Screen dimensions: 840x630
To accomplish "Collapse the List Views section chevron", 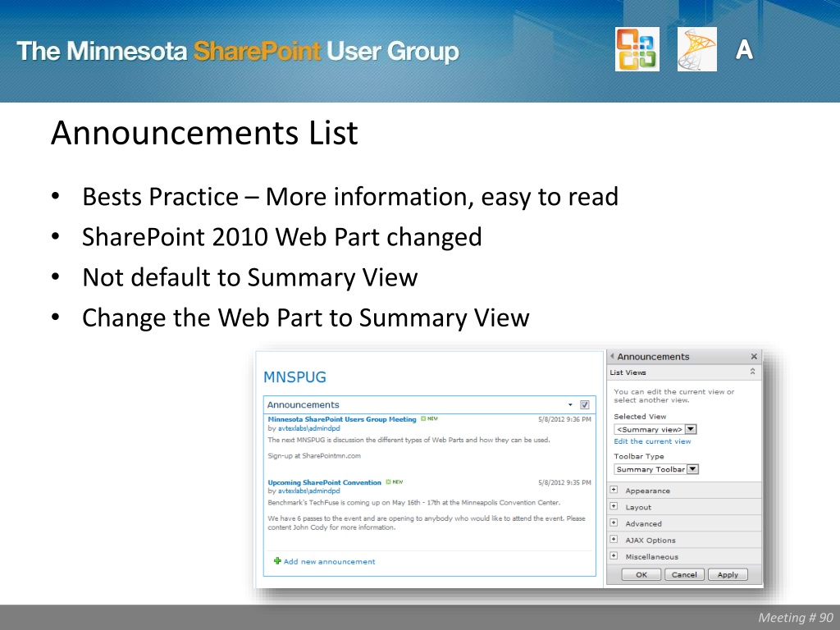I will [752, 372].
